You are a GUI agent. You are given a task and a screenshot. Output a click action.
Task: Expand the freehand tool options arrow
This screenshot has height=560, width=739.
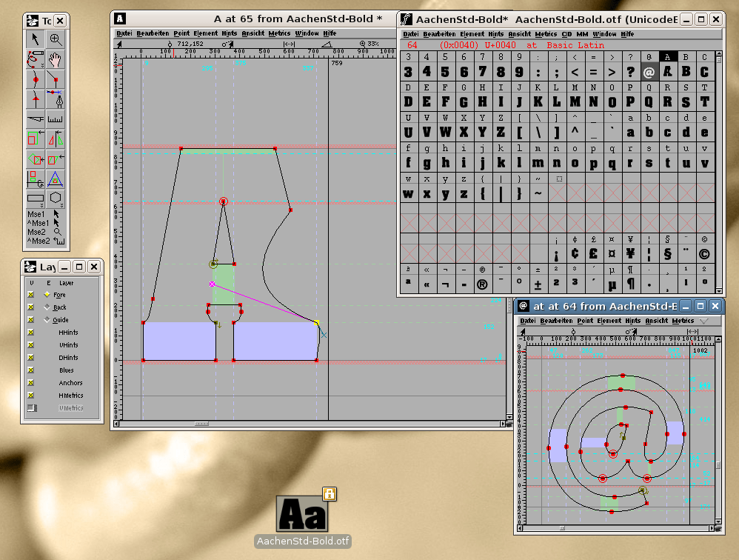click(42, 65)
